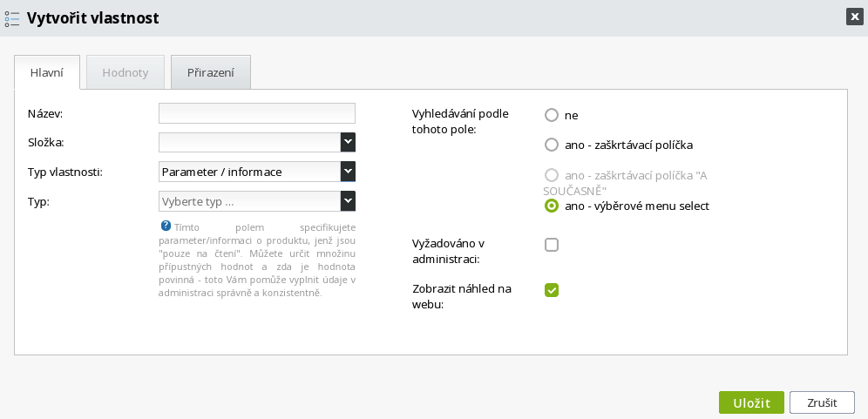The image size is (868, 419).
Task: Switch to the Přiřazení tab
Action: click(x=211, y=72)
